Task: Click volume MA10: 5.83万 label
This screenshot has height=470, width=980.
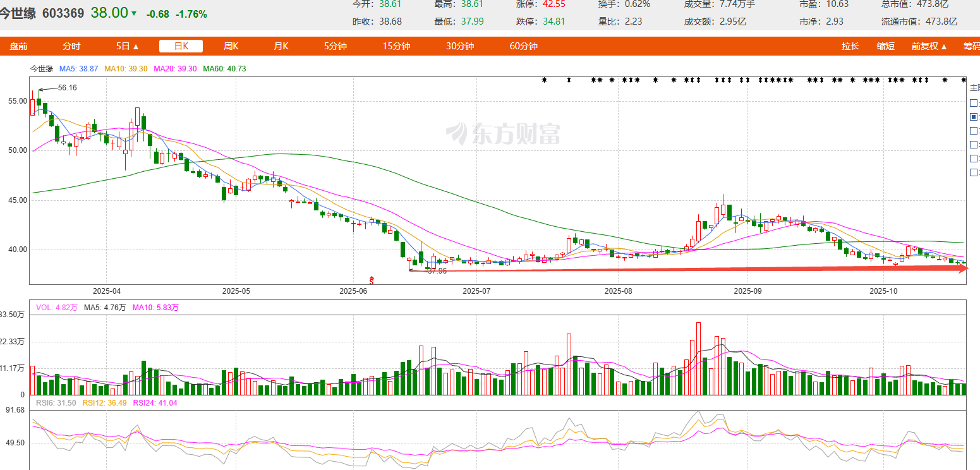Action: [155, 308]
